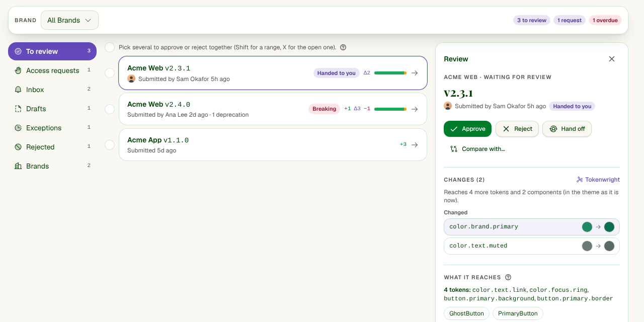Viewport: 644px width, 322px height.
Task: Click the Δ2 change count on v2.3.1
Action: click(x=367, y=73)
